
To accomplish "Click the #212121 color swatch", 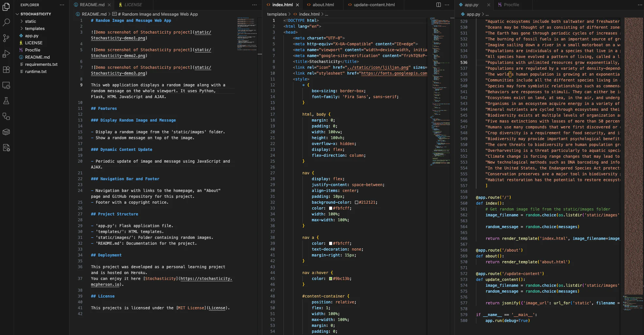I will [x=356, y=202].
